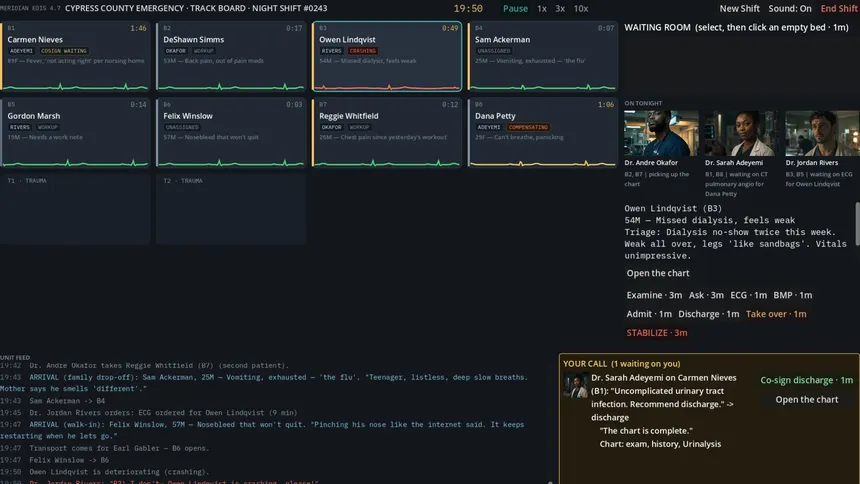
Task: Select Felix Winslow bed B6 card
Action: (231, 132)
